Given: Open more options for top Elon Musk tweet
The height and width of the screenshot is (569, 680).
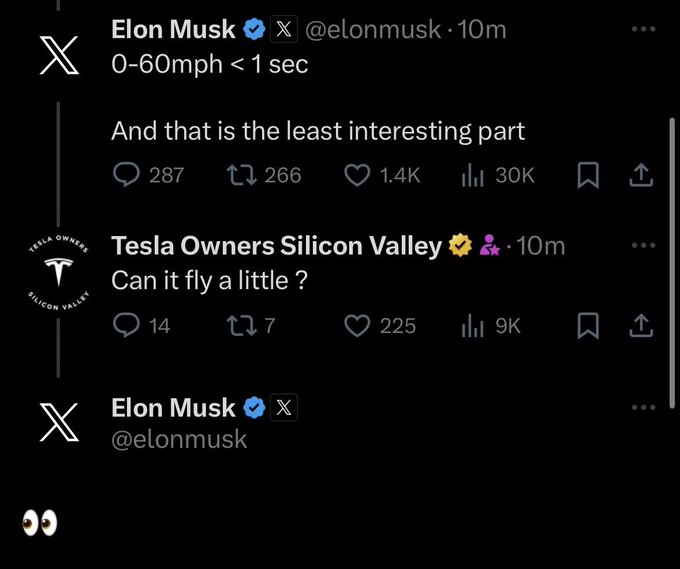Looking at the screenshot, I should point(644,29).
